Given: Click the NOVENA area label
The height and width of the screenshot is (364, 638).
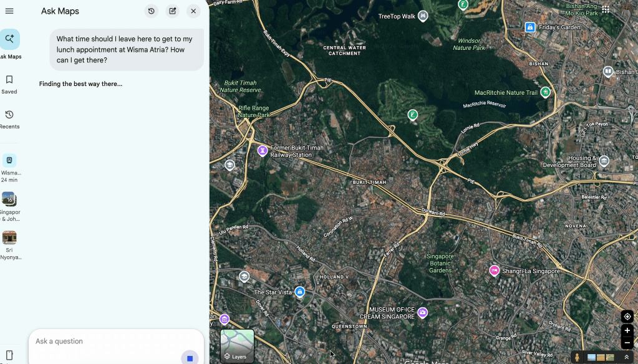Looking at the screenshot, I should tap(576, 226).
